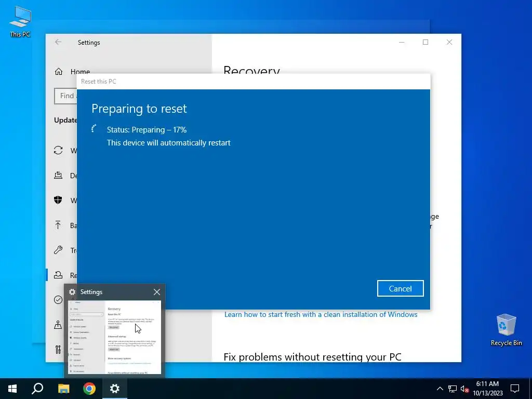Launch Google Chrome from the taskbar
This screenshot has width=532, height=399.
[x=89, y=389]
